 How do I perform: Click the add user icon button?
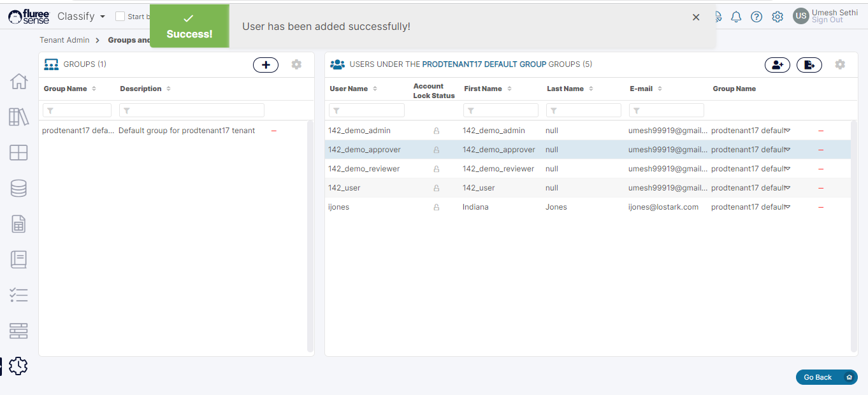[777, 64]
